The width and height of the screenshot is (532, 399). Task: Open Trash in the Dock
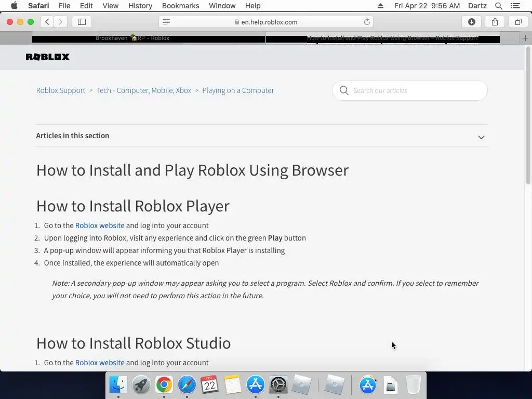click(x=413, y=385)
